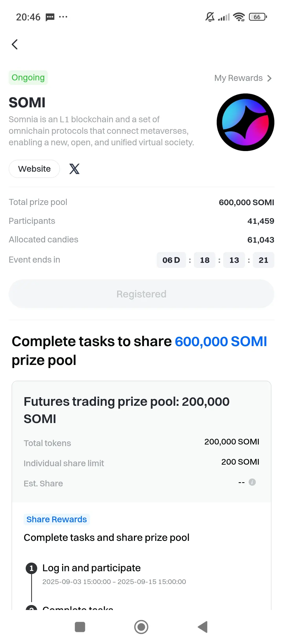283x644 pixels.
Task: Tap the days countdown box 06 D
Action: (171, 260)
